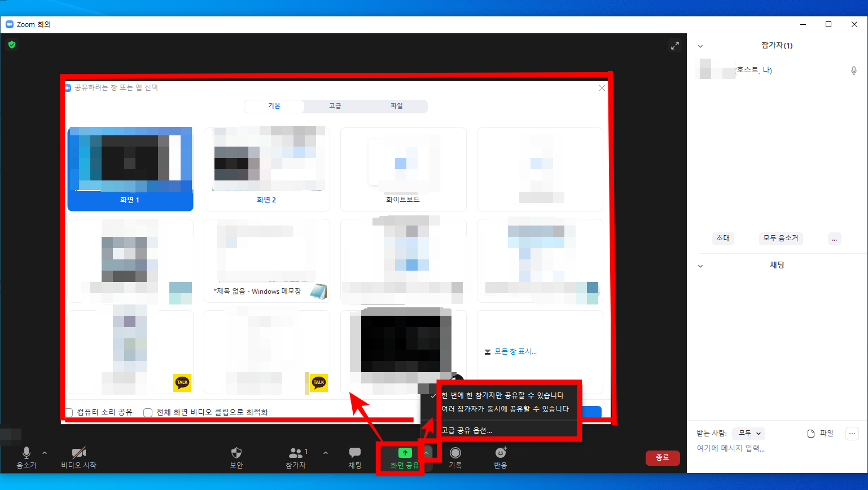Open the Reactions smiley icon
Viewport: 868px width, 490px height.
(x=501, y=452)
